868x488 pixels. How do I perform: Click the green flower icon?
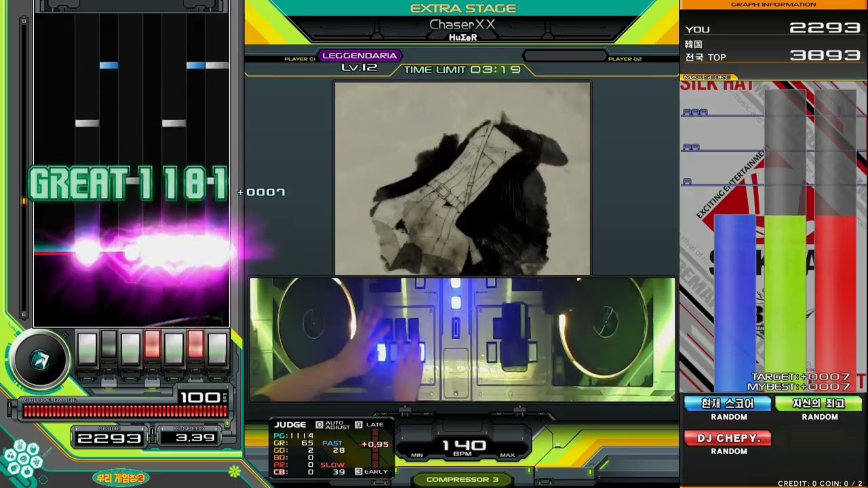(234, 470)
